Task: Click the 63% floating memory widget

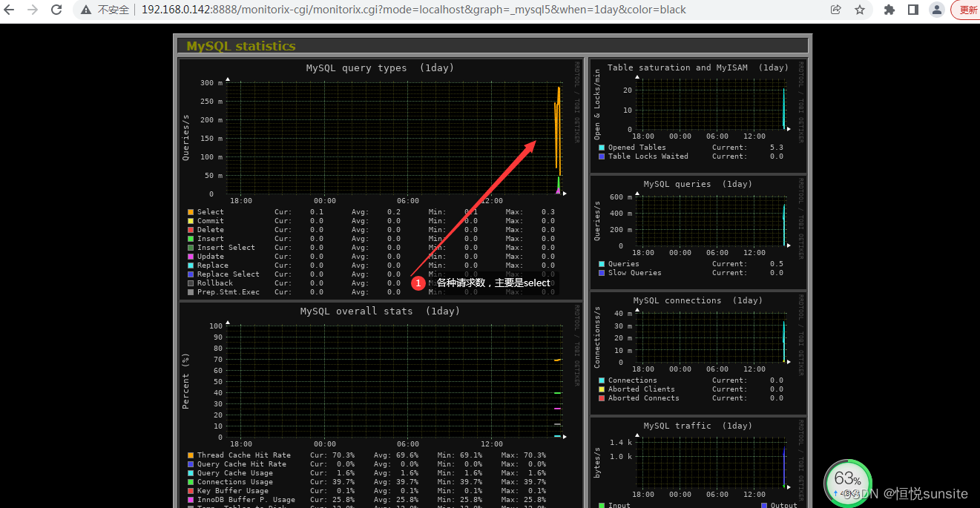Action: point(848,482)
